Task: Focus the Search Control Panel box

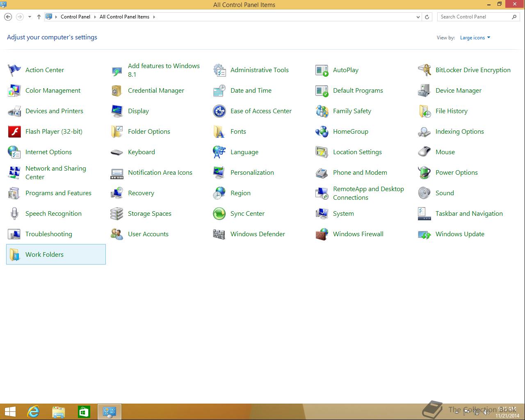Action: [x=478, y=17]
